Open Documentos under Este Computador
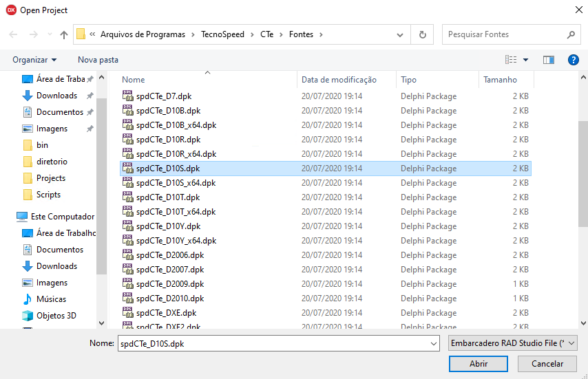Screen dimensions: 588x379 pos(53,250)
